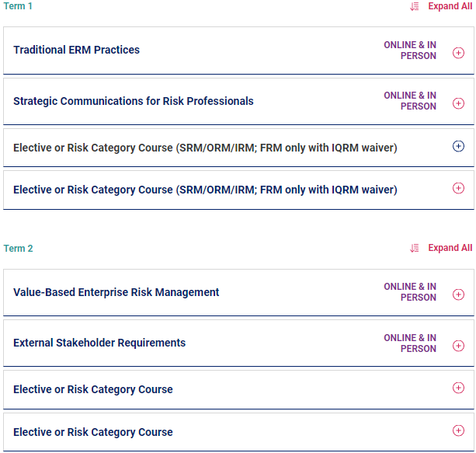This screenshot has height=453, width=476.
Task: Click Online & In Person label on Traditional ERM
Action: (410, 51)
